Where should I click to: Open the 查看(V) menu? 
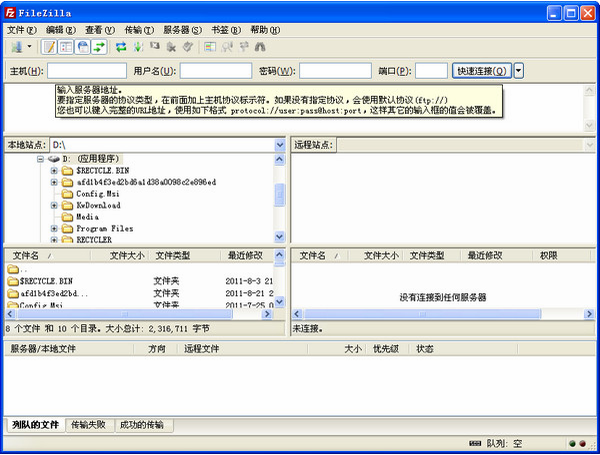point(100,30)
